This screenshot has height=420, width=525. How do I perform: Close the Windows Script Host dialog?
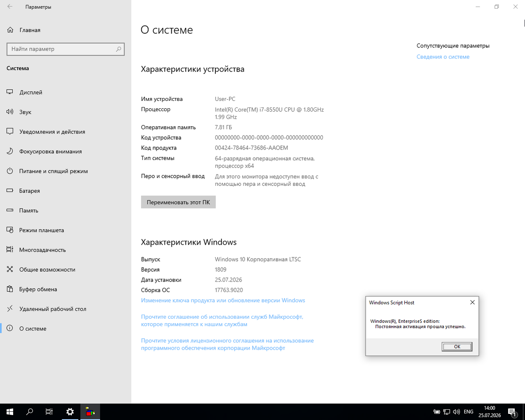(472, 302)
